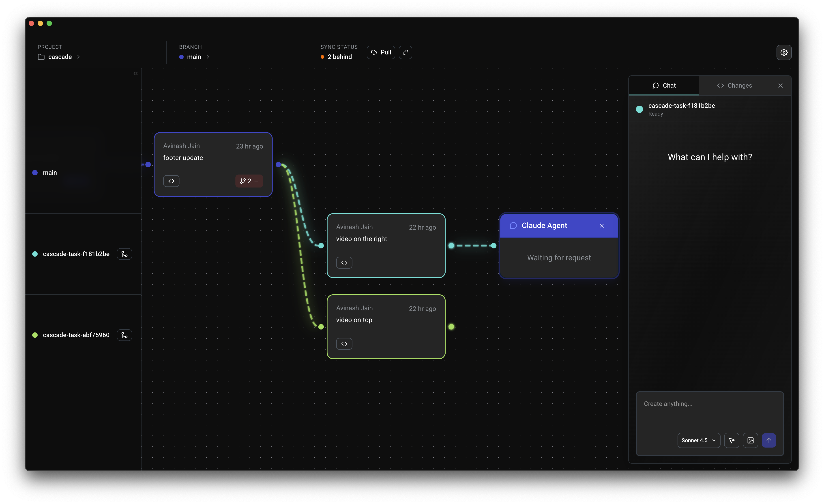The image size is (824, 504).
Task: Select the cursor tool in the chat input
Action: click(x=731, y=440)
